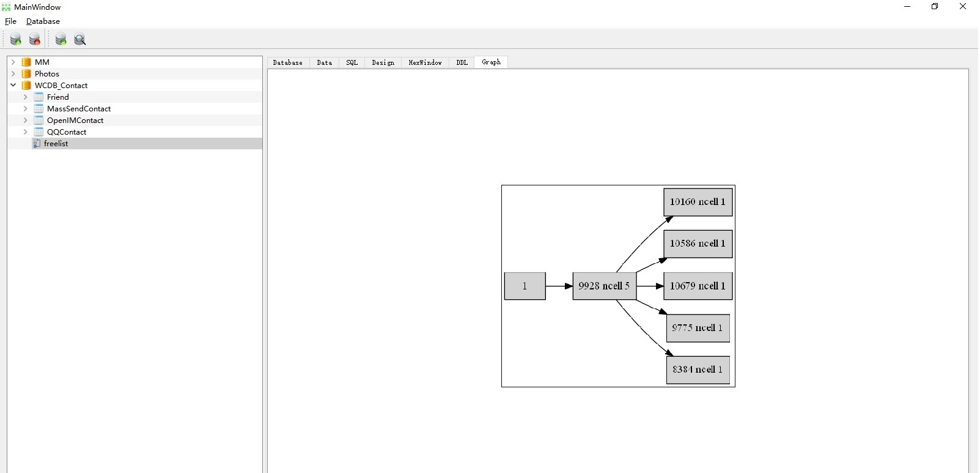This screenshot has width=980, height=473.
Task: Expand the Photos database node
Action: coord(13,73)
